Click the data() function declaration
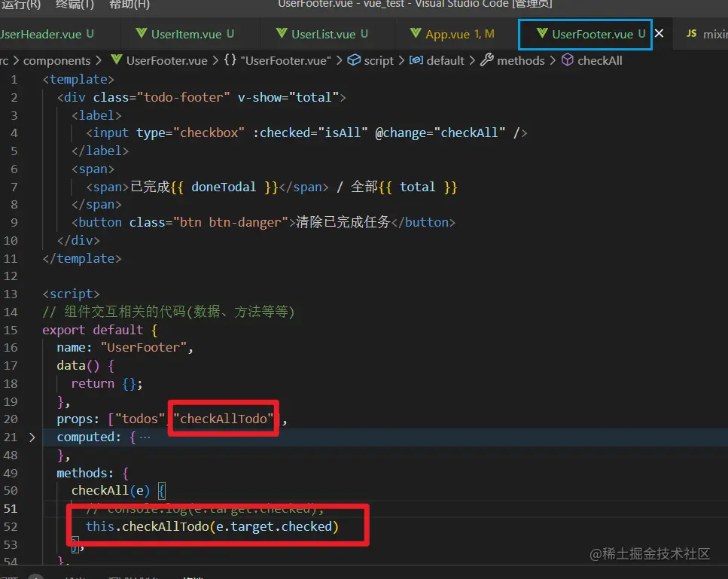Image resolution: width=728 pixels, height=579 pixels. tap(85, 366)
